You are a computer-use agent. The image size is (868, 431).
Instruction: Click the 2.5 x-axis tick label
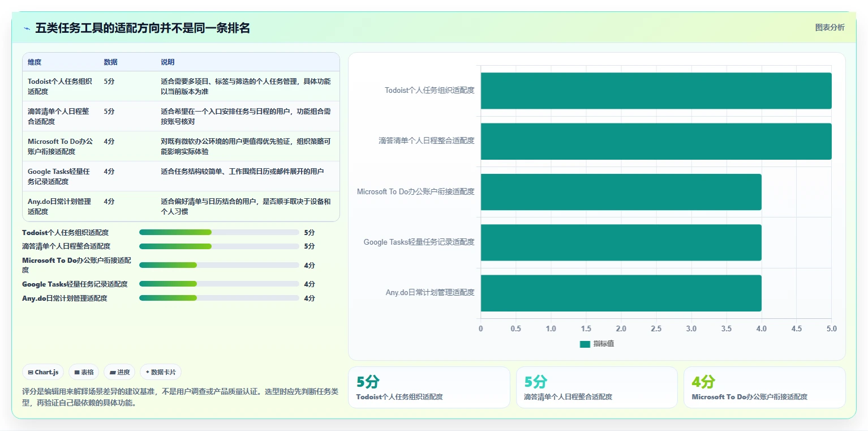(656, 328)
